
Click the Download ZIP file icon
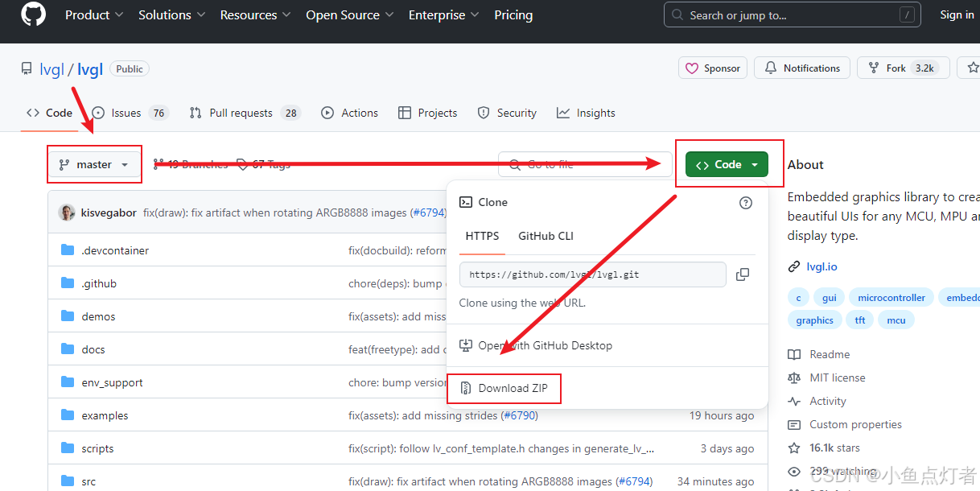click(x=465, y=388)
